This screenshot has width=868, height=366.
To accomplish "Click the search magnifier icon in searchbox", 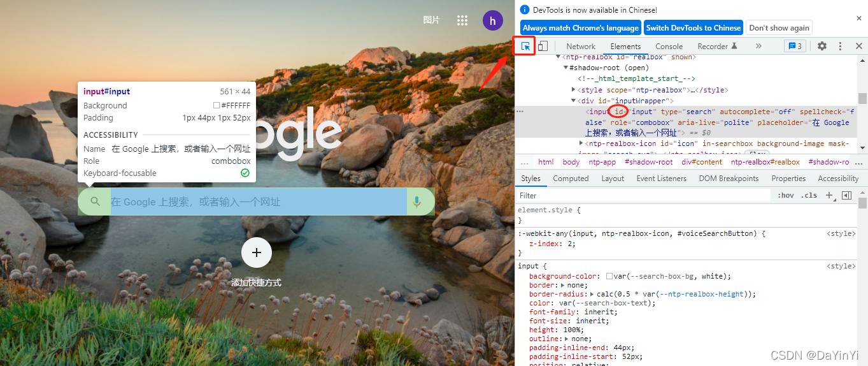I will click(95, 201).
